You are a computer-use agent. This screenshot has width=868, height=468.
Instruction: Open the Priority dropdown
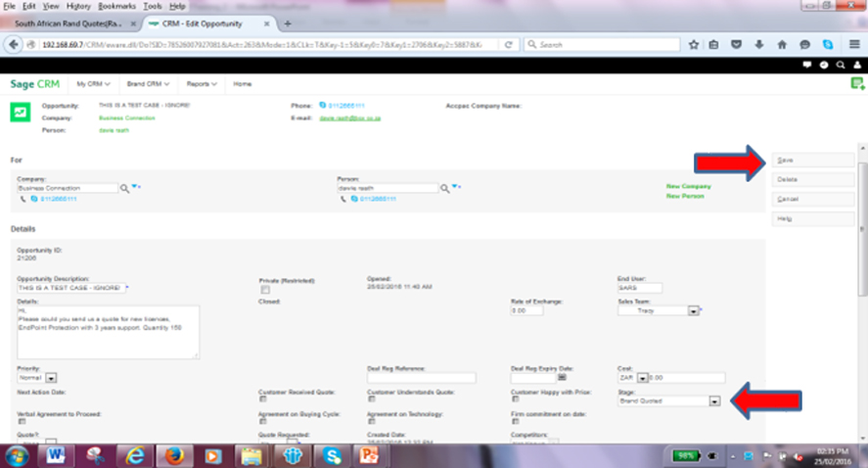51,378
